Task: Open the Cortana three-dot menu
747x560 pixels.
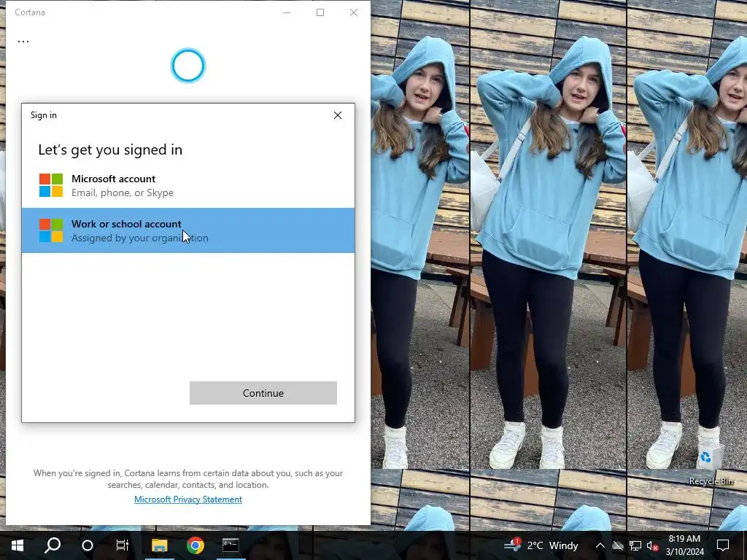Action: coord(23,42)
